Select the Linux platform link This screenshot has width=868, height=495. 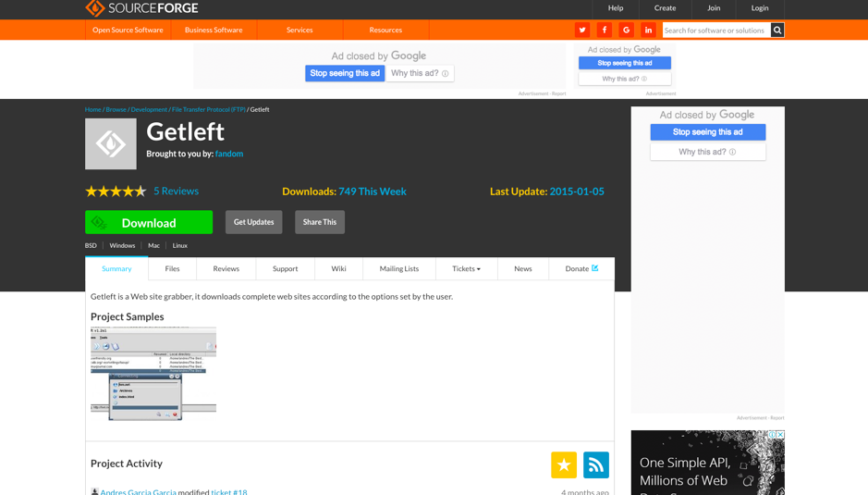tap(180, 245)
